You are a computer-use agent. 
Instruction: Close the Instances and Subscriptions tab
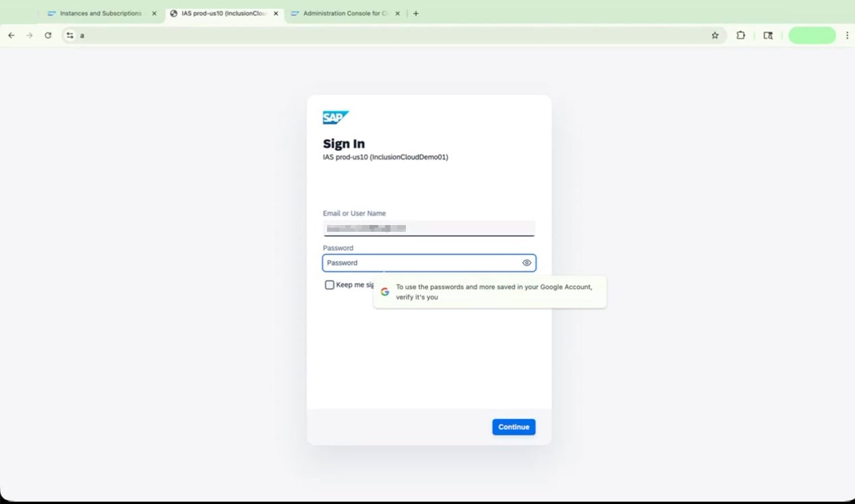click(x=154, y=13)
